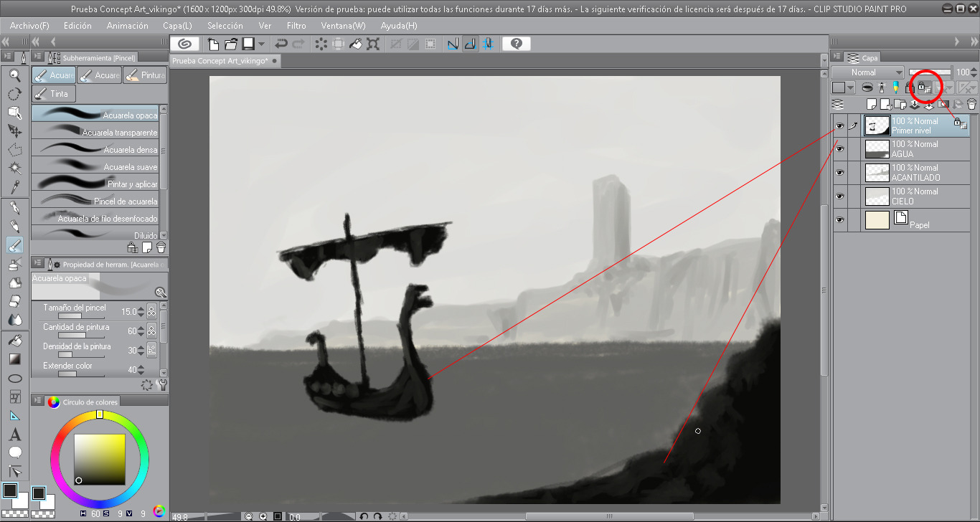Select the Zoom (lupa) tool
The width and height of the screenshot is (980, 522).
[14, 74]
